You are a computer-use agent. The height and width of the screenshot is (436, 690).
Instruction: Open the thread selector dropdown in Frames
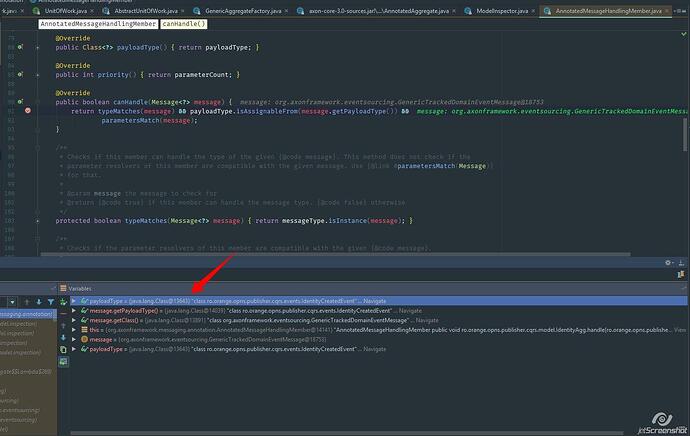pyautogui.click(x=12, y=302)
